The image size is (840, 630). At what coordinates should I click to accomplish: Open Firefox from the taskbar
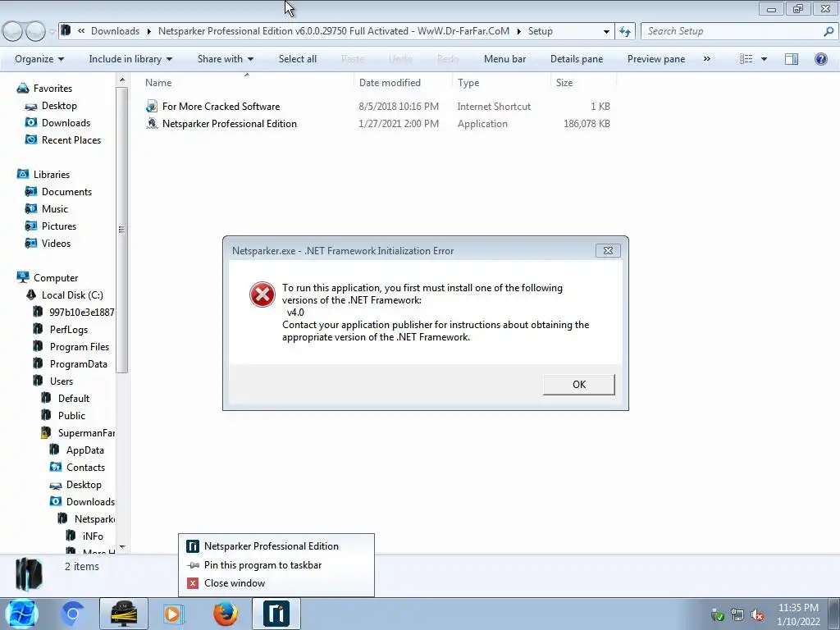[x=226, y=614]
